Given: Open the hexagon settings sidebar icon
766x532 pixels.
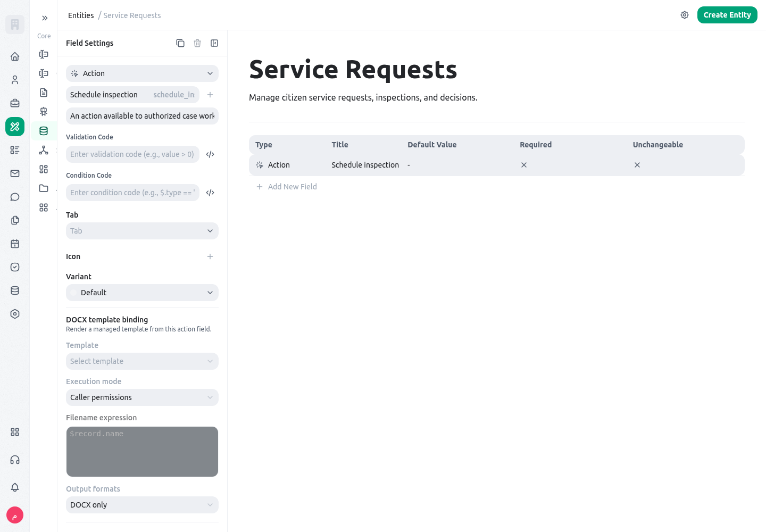Looking at the screenshot, I should point(15,314).
